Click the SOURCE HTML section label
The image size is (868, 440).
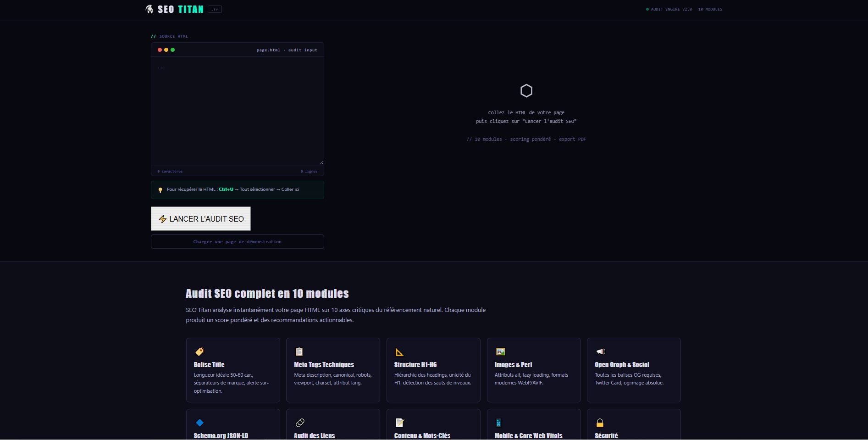173,36
